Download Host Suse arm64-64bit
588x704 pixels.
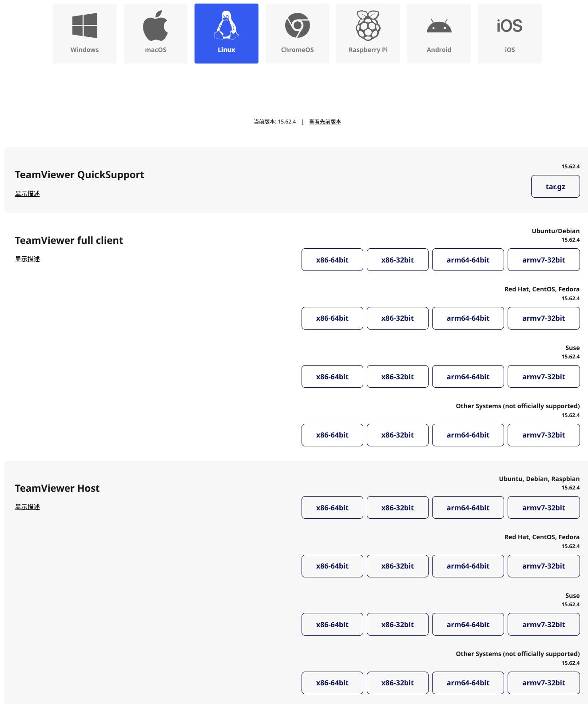[468, 624]
